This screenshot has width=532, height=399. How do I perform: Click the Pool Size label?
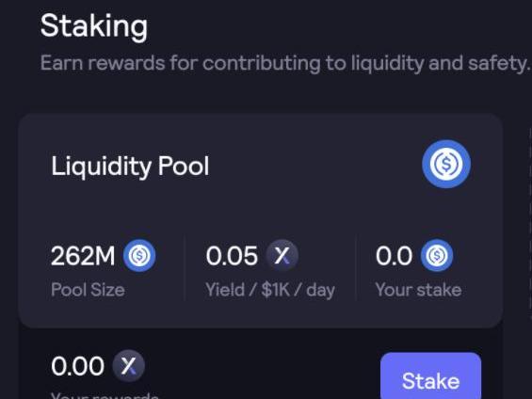(88, 290)
